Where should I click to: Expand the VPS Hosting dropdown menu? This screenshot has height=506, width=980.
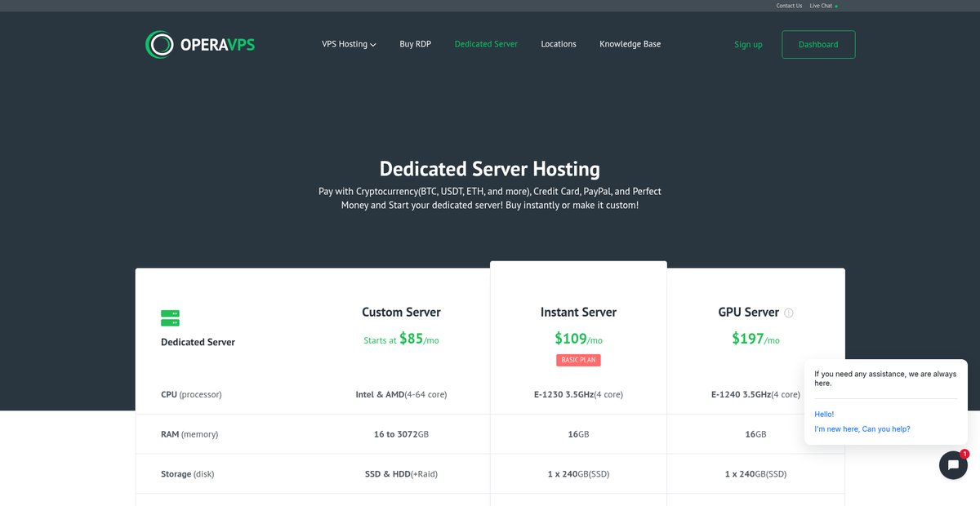click(349, 44)
